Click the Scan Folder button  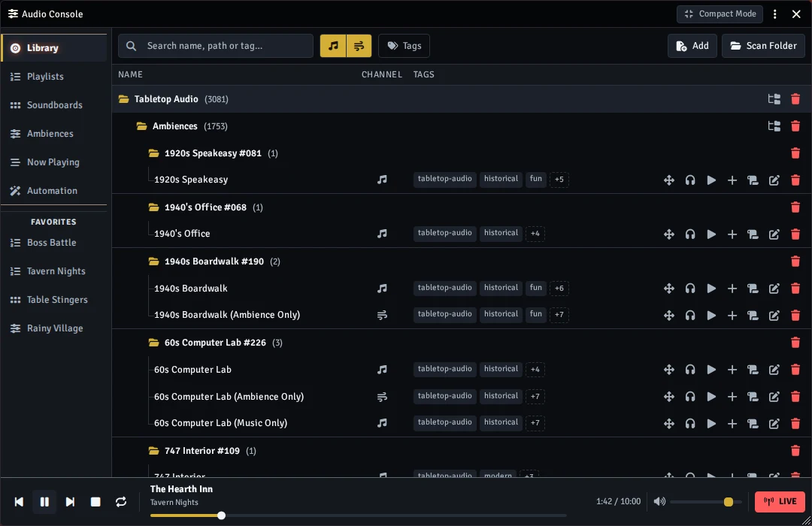tap(763, 46)
